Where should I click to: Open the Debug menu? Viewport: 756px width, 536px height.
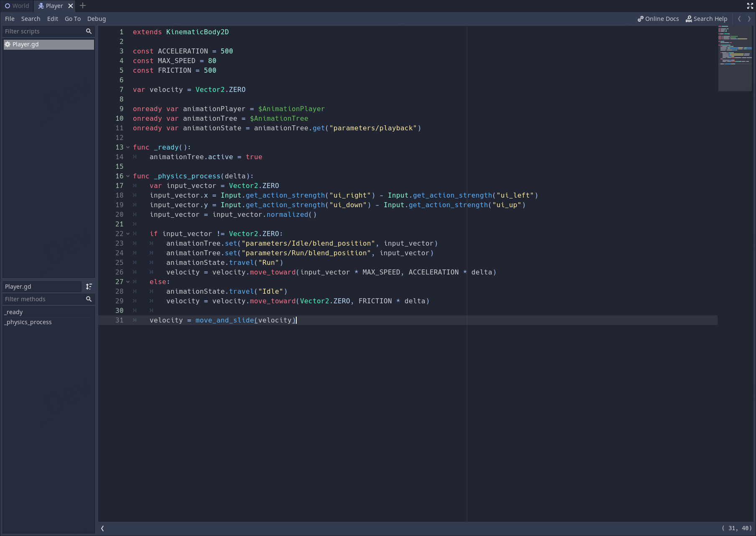[97, 19]
